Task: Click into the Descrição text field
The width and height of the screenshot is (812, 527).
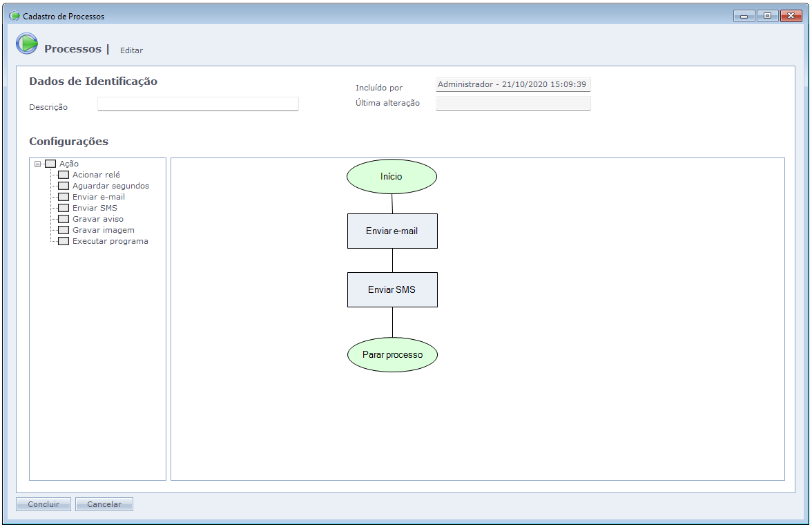Action: pos(197,104)
